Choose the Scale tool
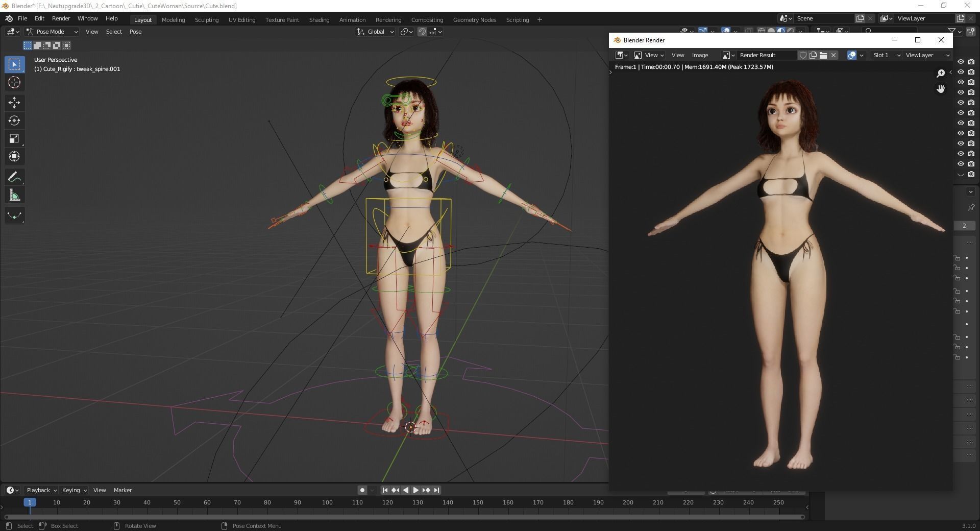This screenshot has width=980, height=531. tap(14, 138)
